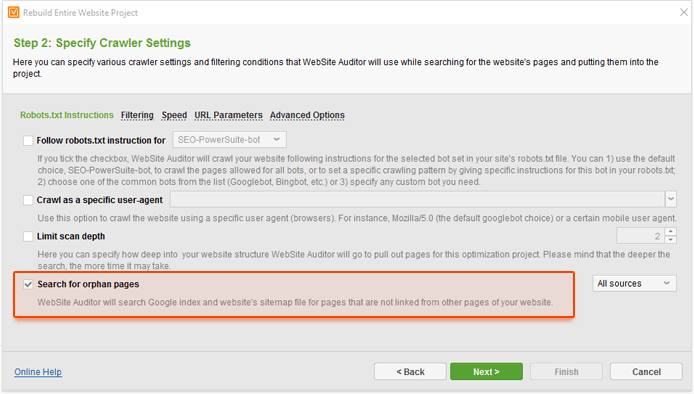Viewport: 694px width, 394px height.
Task: Click the Crawl as a specific user-agent label
Action: point(100,200)
